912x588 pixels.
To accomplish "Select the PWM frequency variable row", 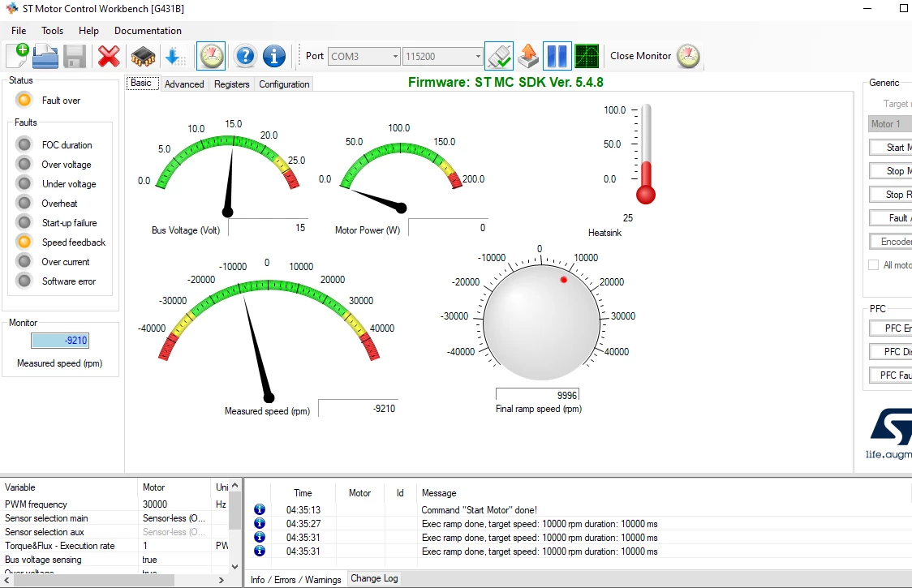I will click(115, 504).
